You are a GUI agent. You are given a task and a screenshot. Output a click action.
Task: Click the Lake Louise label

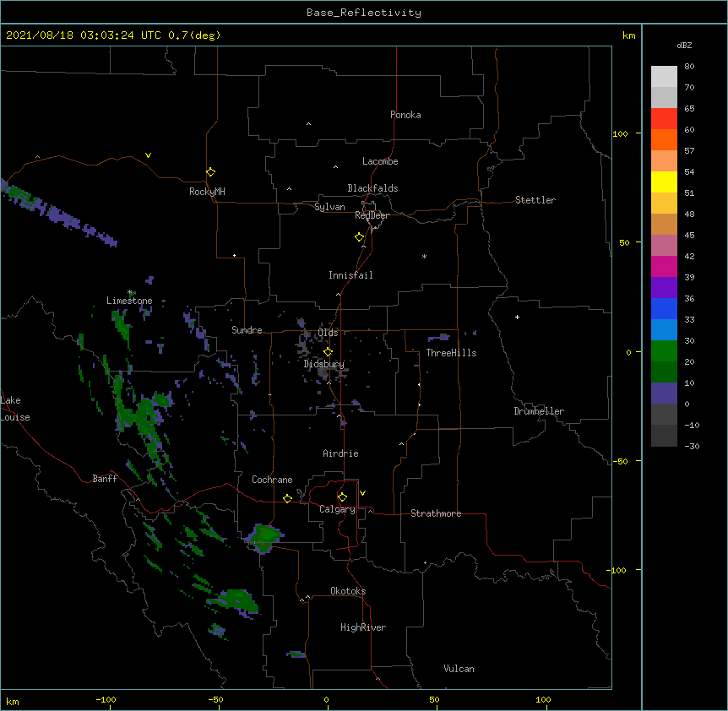tap(15, 409)
